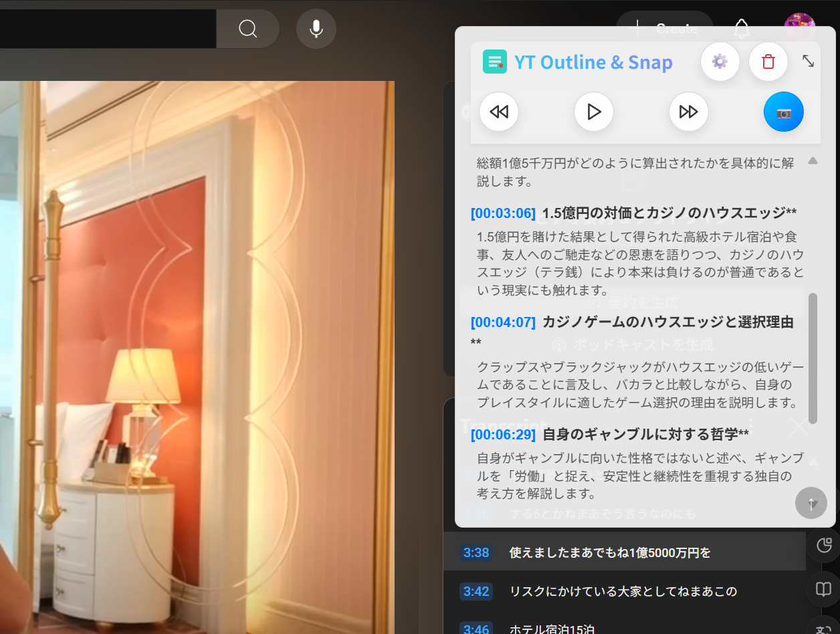Image resolution: width=840 pixels, height=634 pixels.
Task: Click the fast-forward double-arrow button
Action: point(688,112)
